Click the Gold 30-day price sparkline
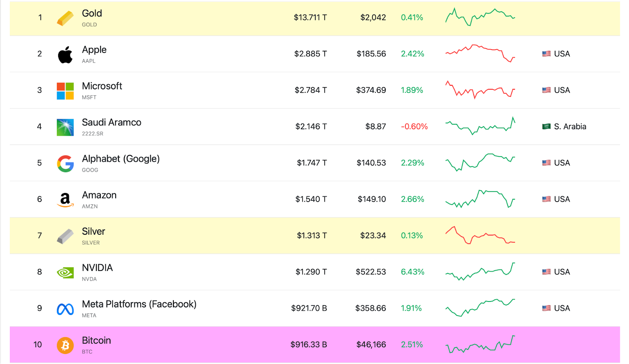 480,17
